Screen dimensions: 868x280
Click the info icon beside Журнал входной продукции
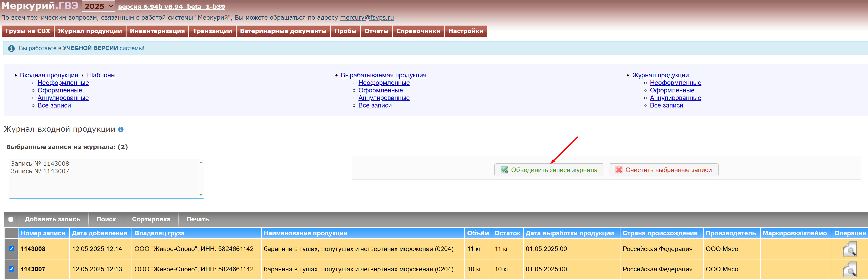(x=121, y=130)
